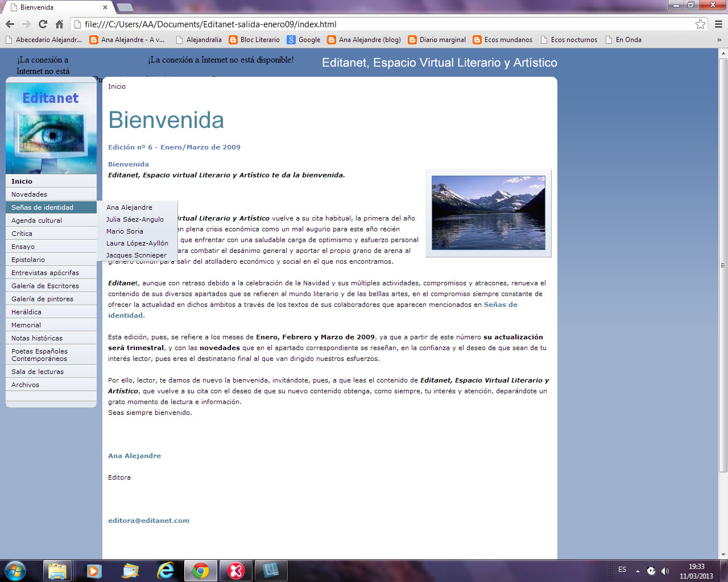Click the editora@editanet.com email link
This screenshot has width=728, height=582.
148,521
